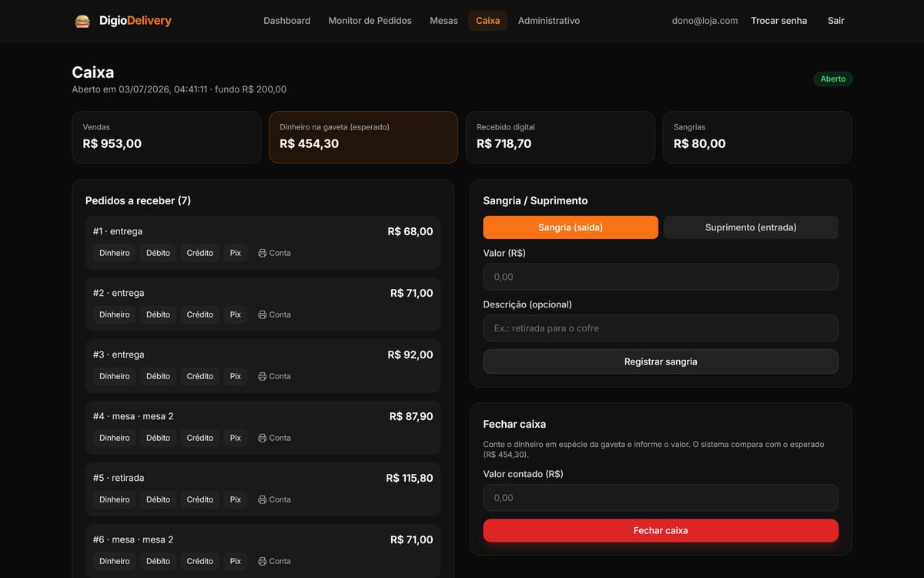
Task: Print the bill for order #5 (Conta)
Action: point(274,499)
